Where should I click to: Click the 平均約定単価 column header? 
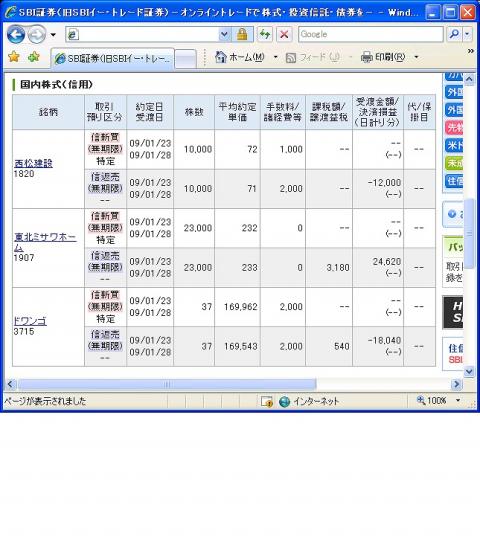point(237,112)
